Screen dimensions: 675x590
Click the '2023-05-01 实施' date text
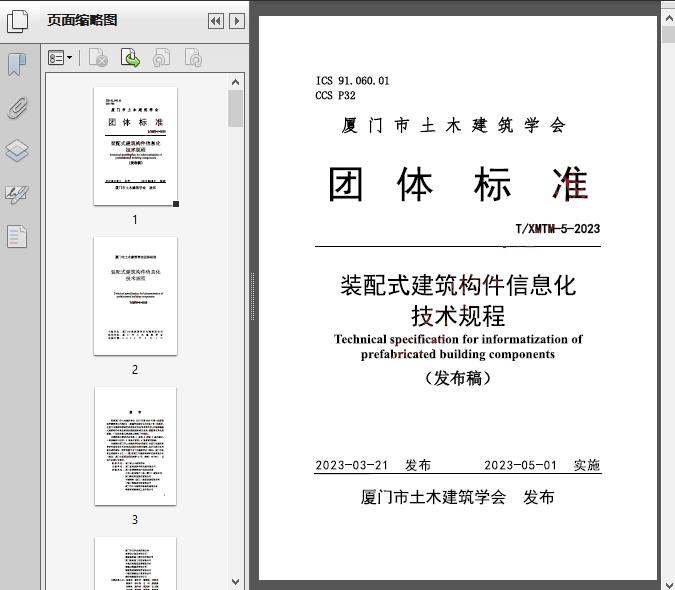click(x=542, y=465)
